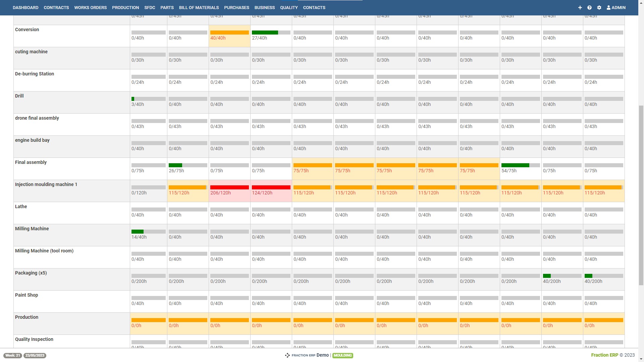
Task: Create a new record using the plus icon
Action: (580, 7)
